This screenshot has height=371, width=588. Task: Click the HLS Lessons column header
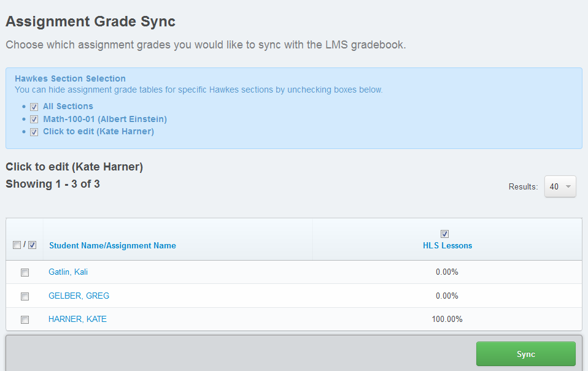(x=447, y=245)
